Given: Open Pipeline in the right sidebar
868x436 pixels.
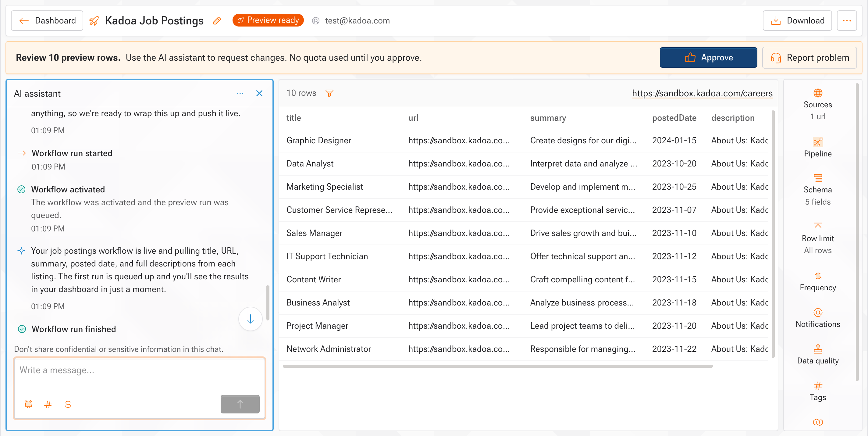Looking at the screenshot, I should point(817,148).
